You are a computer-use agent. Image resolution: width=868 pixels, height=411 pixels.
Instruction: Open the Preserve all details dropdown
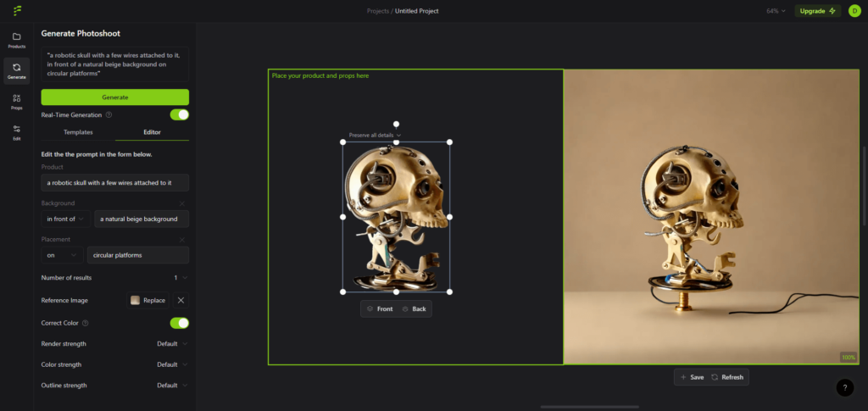pos(375,135)
